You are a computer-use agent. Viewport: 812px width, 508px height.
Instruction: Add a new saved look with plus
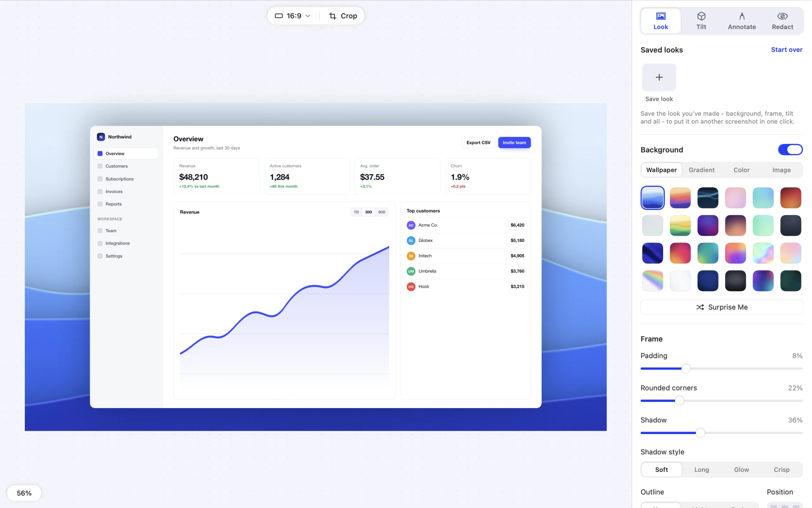point(659,77)
